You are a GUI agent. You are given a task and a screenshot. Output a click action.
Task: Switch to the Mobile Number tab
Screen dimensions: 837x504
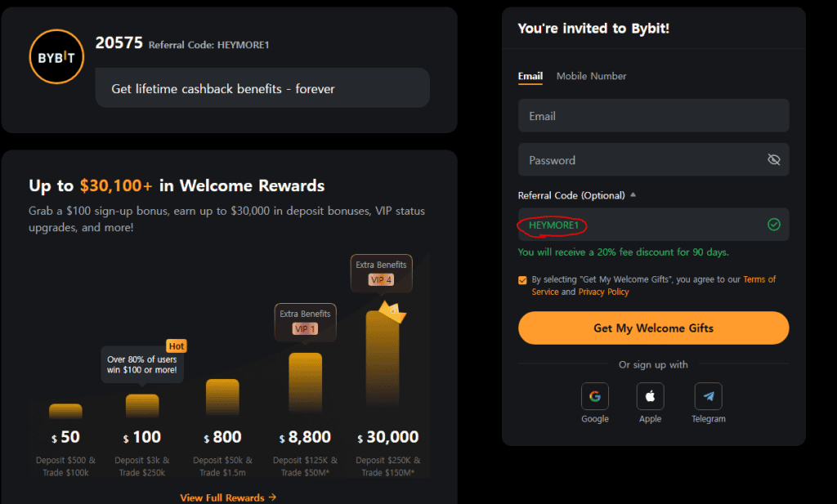pos(591,76)
